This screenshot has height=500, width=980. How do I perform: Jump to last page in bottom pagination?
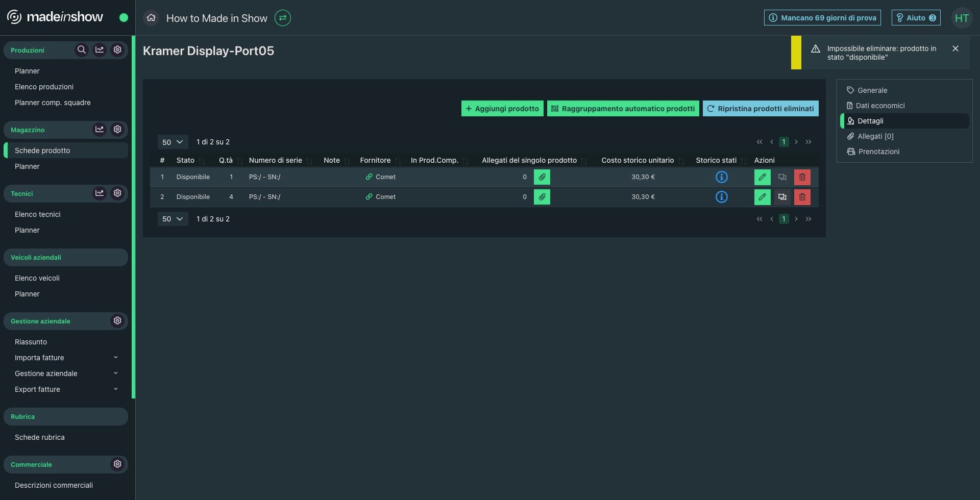808,219
